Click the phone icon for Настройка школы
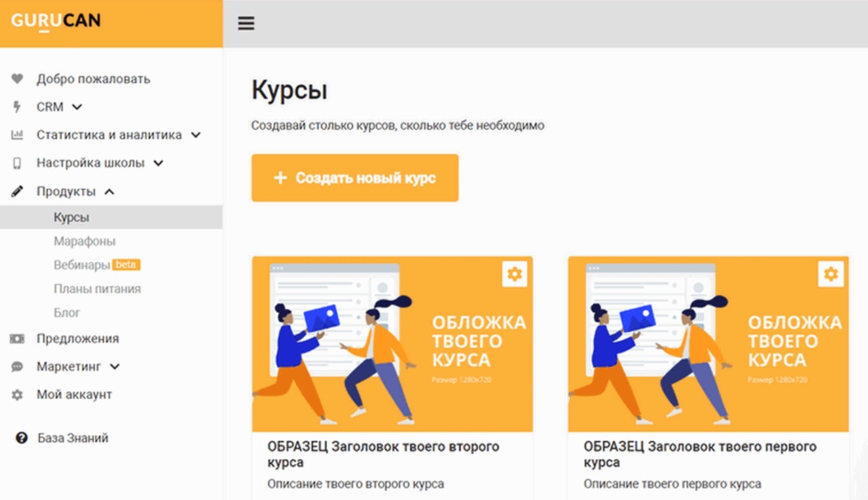The image size is (868, 500). click(x=17, y=163)
